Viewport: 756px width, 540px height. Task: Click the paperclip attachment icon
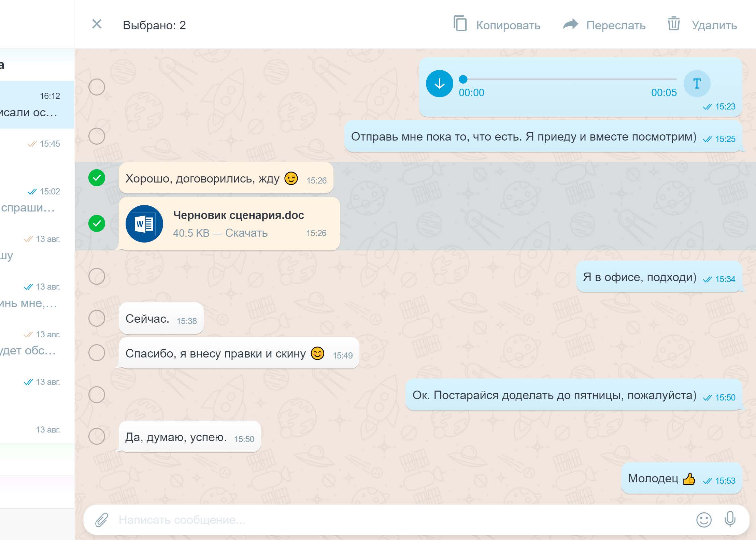coord(101,520)
